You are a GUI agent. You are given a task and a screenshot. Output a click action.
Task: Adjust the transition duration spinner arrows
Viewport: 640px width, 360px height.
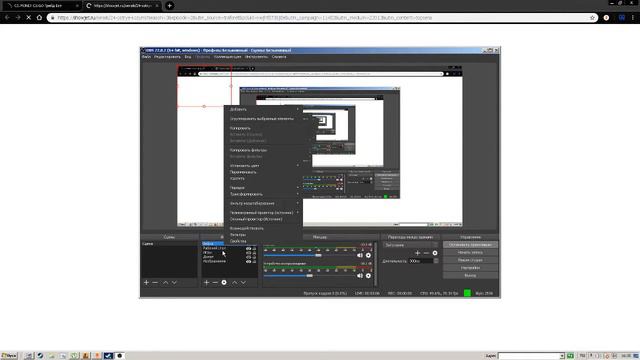pos(436,261)
